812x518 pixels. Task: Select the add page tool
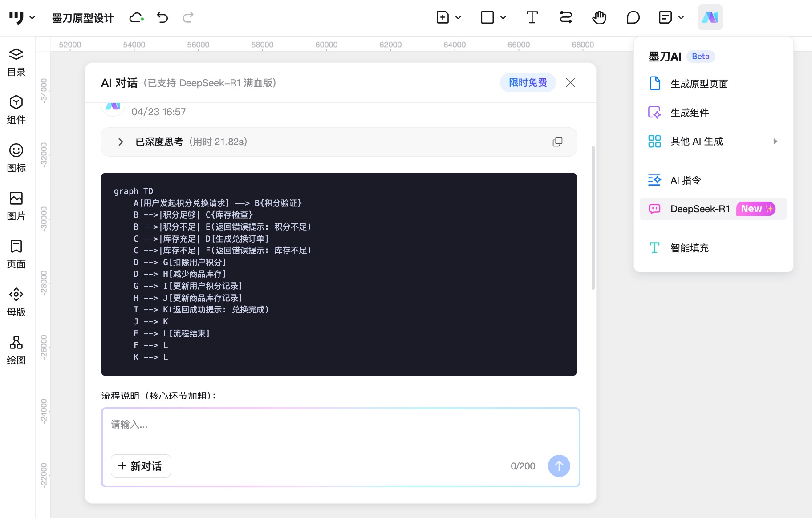[443, 18]
